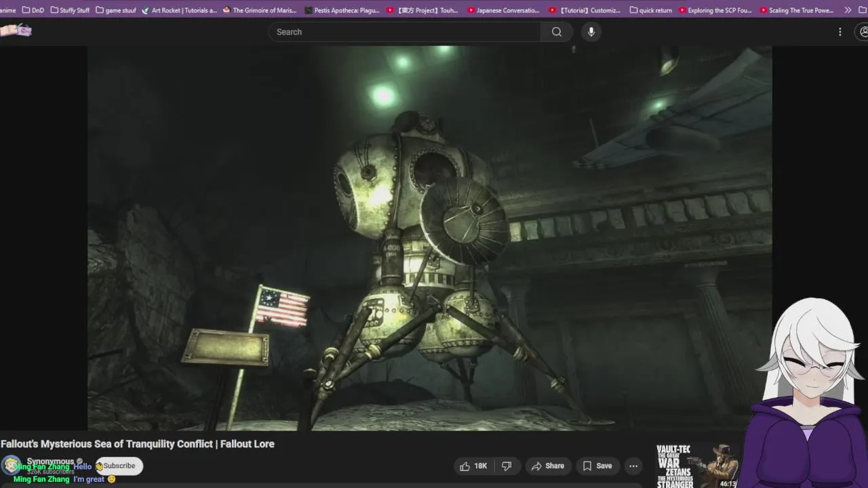Screen dimensions: 868x488
Task: Open Pestis Apotheca bookmark
Action: pyautogui.click(x=342, y=10)
